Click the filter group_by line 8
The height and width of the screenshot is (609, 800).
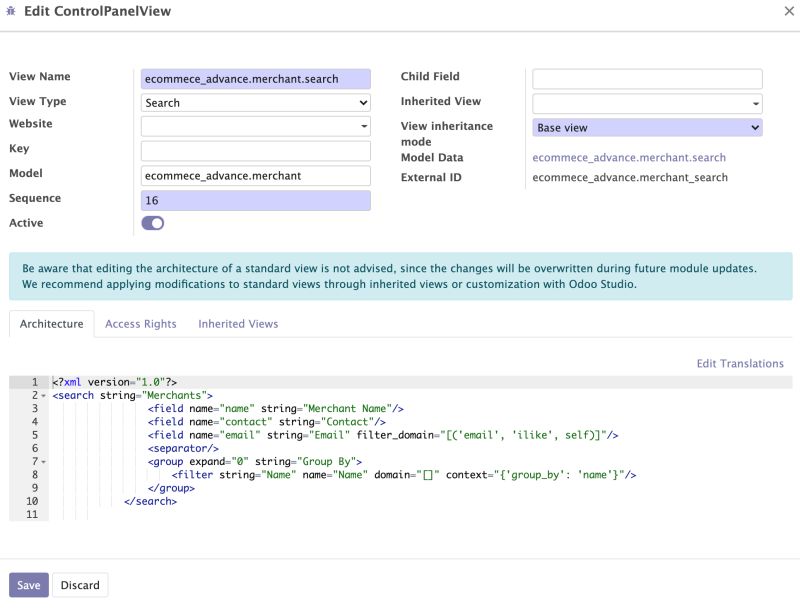pos(404,475)
